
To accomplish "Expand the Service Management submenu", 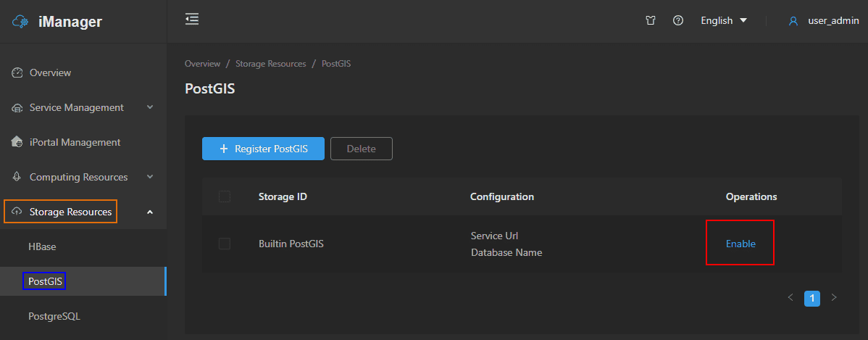I will click(x=150, y=107).
